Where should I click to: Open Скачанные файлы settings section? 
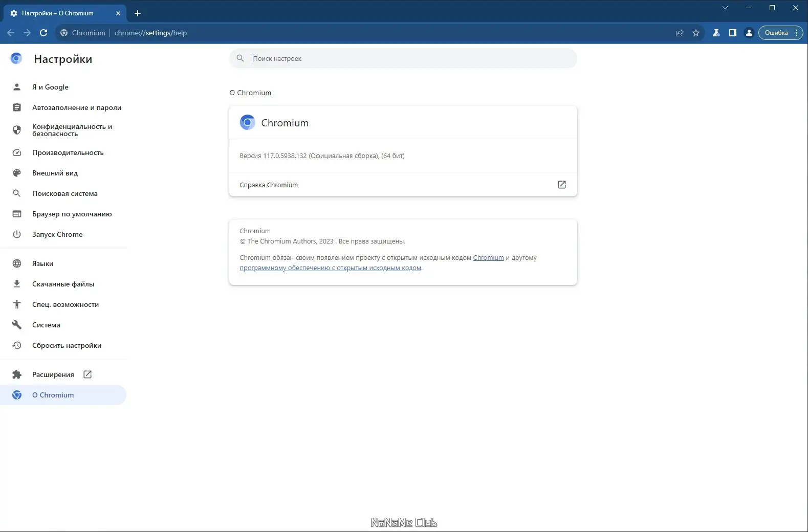(x=63, y=284)
